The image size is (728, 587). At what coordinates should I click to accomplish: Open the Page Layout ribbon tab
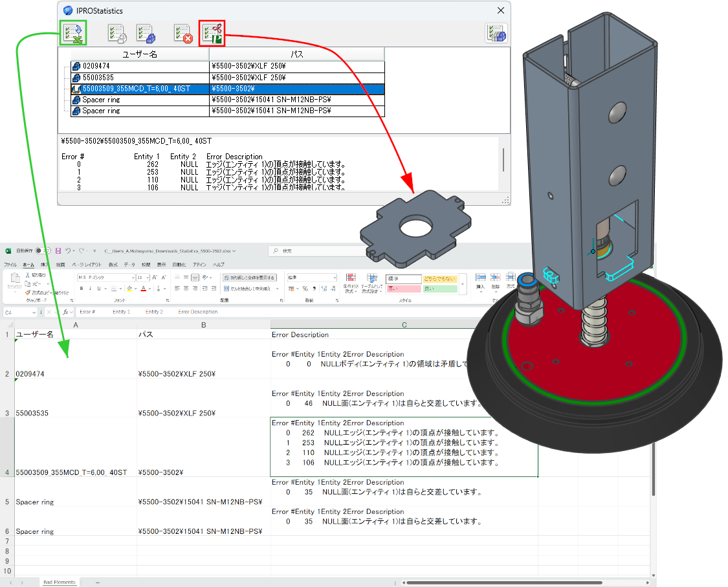(x=86, y=264)
